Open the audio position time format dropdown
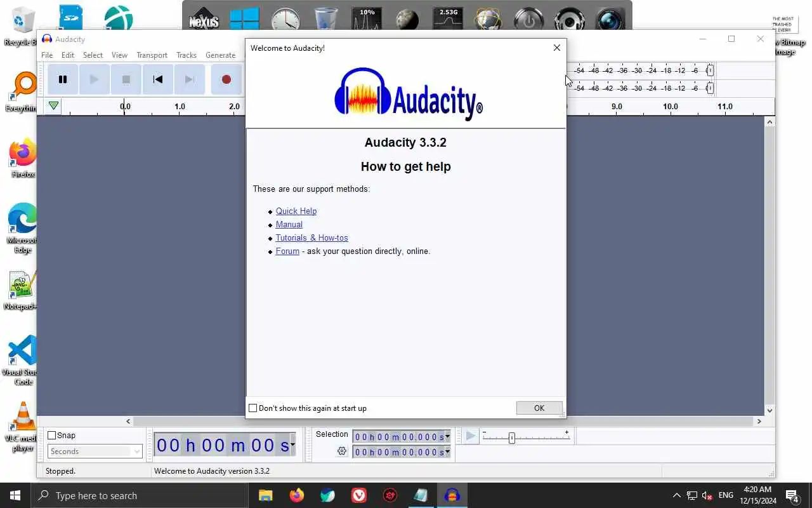 coord(292,445)
